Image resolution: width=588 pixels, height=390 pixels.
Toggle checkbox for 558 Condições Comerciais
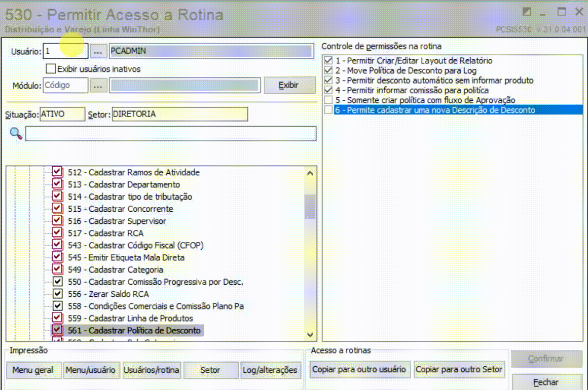(57, 306)
